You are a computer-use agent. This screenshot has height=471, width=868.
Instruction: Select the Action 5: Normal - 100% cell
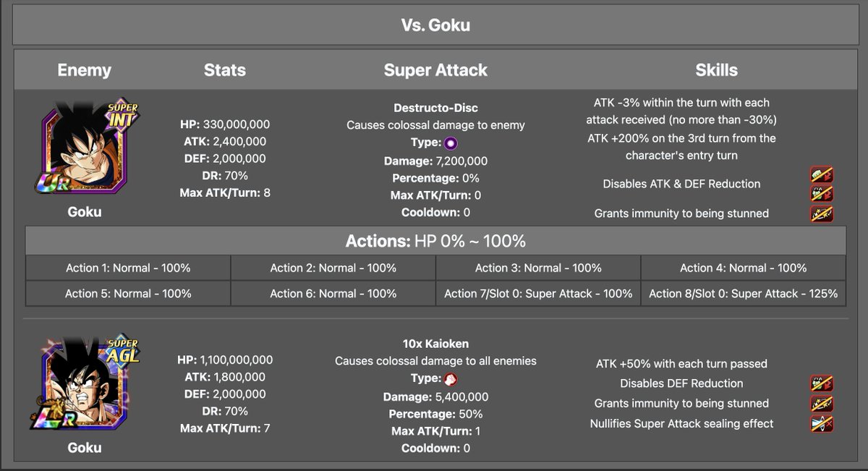(128, 293)
